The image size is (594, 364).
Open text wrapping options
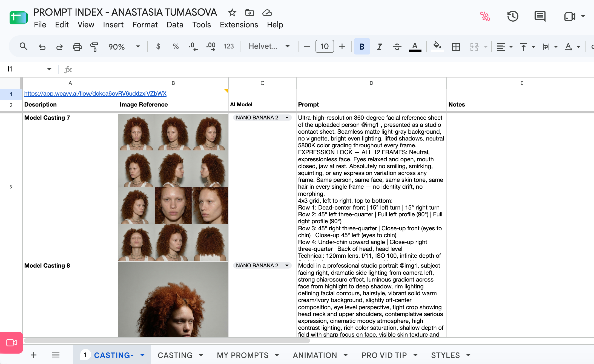pos(550,47)
